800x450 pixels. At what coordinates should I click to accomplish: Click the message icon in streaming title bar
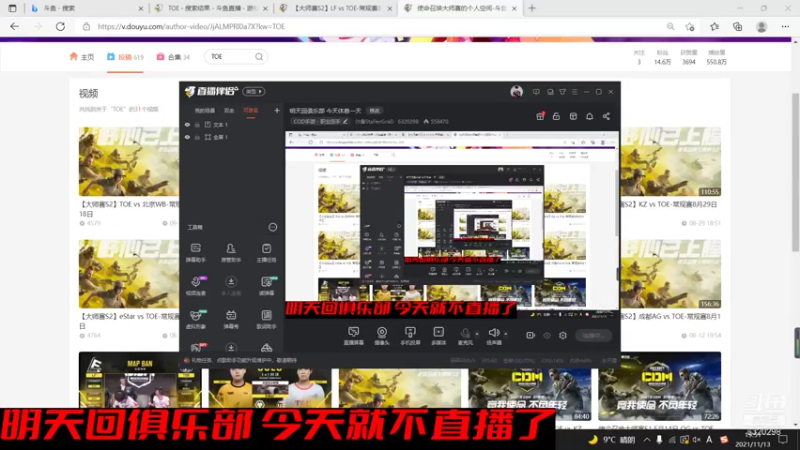[536, 92]
